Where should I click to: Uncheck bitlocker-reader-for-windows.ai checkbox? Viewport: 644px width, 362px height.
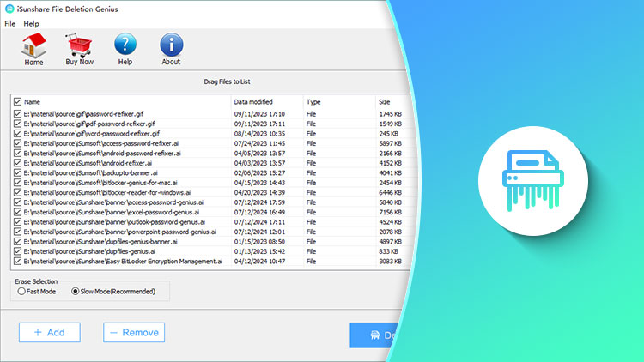point(17,192)
